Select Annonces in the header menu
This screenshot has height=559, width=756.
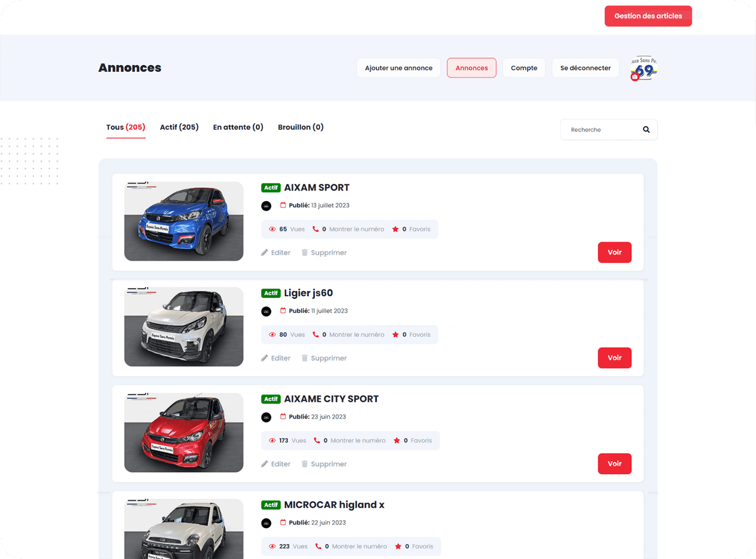click(471, 68)
